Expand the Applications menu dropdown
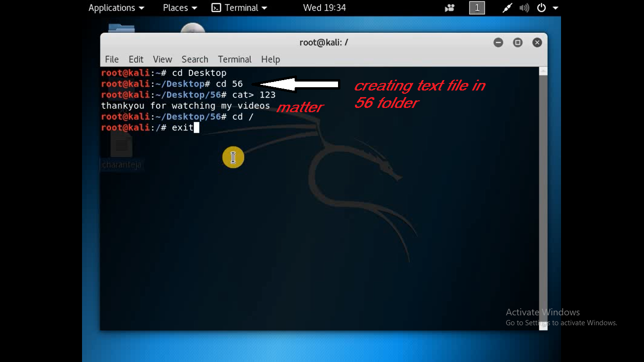Viewport: 644px width, 362px height. click(x=116, y=8)
